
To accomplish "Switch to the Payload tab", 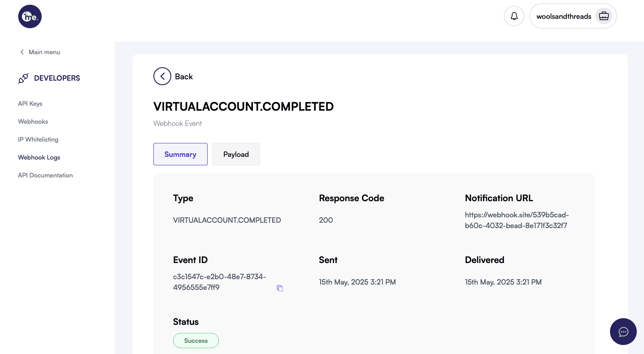I will pyautogui.click(x=236, y=154).
